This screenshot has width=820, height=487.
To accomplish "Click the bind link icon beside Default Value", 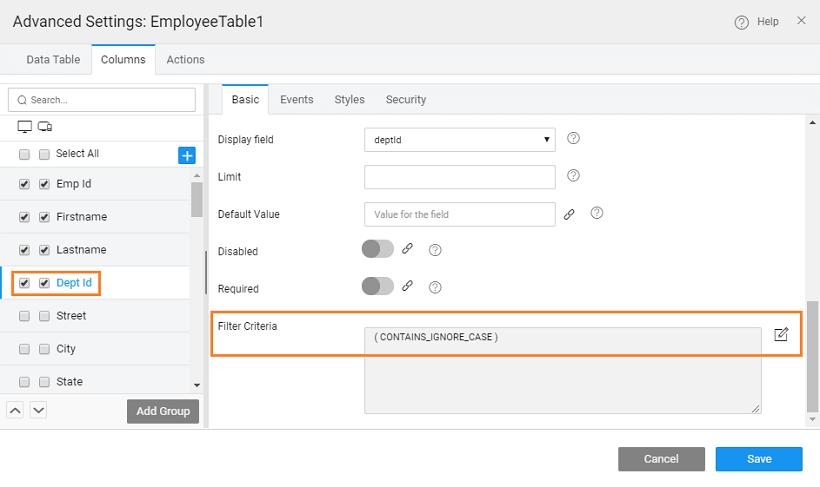I will (x=569, y=214).
